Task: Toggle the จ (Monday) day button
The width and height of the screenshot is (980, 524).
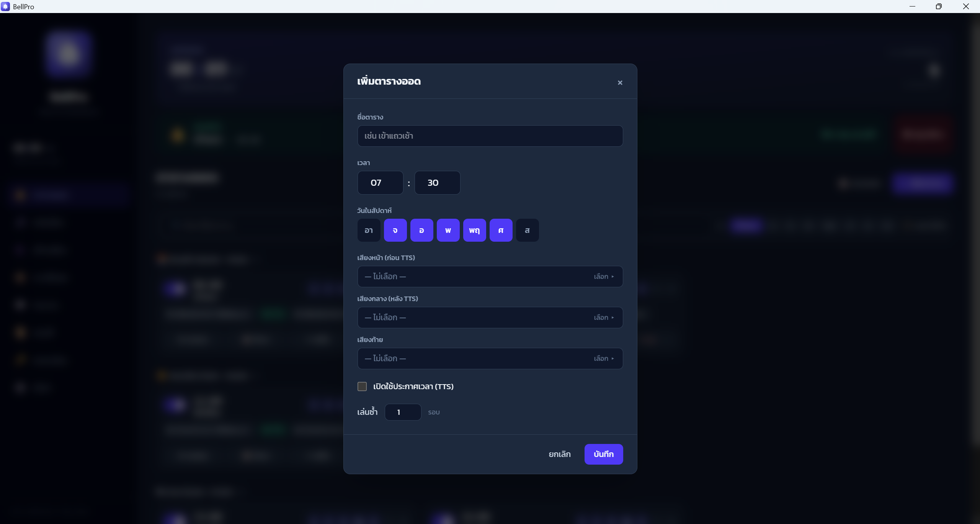Action: point(395,230)
